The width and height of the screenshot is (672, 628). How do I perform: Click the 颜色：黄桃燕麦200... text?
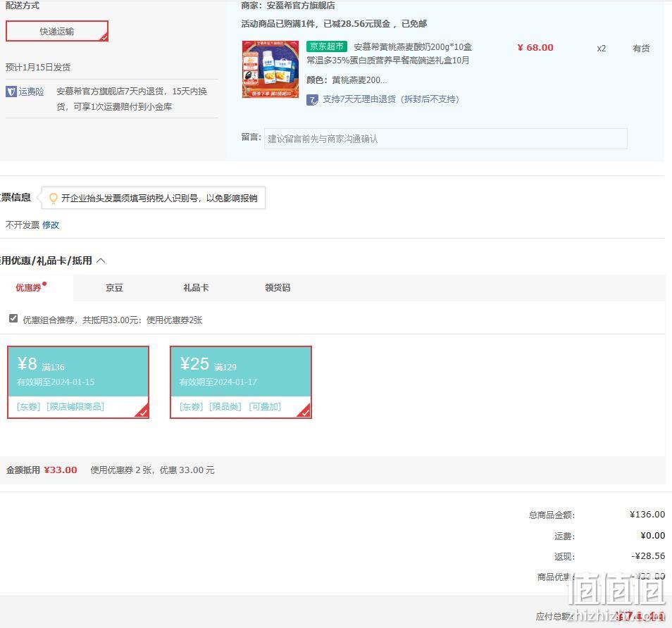(347, 80)
